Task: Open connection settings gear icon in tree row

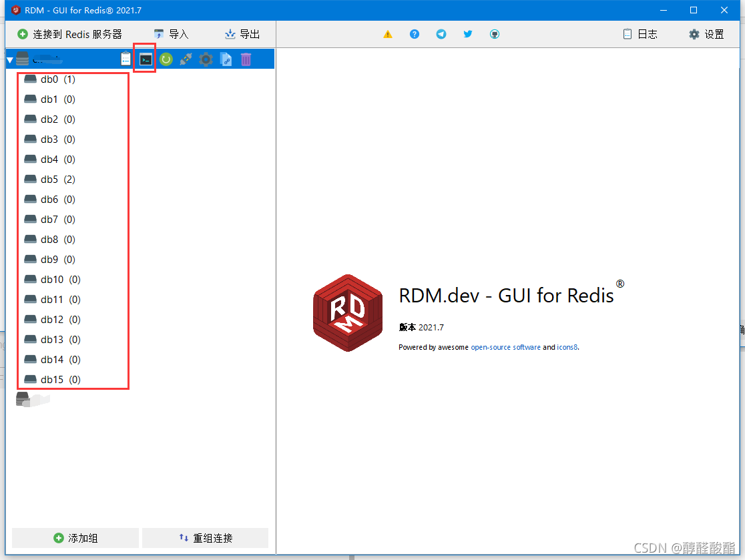Action: 206,59
